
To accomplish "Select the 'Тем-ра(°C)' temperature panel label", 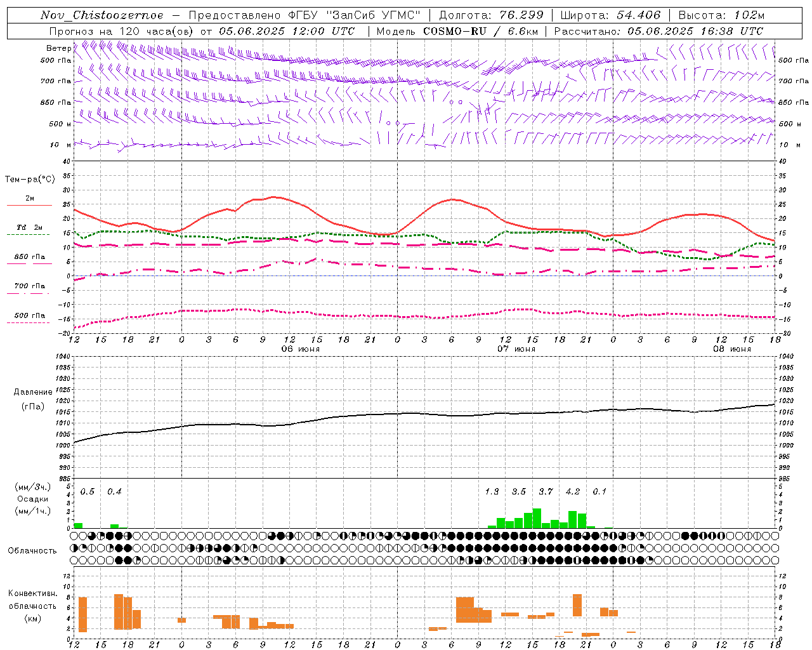I will (29, 180).
